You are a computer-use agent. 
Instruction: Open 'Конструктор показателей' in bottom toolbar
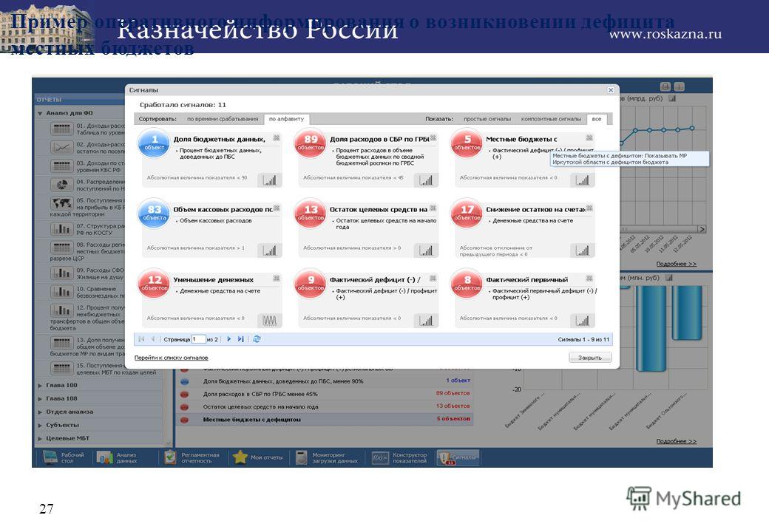click(x=399, y=457)
